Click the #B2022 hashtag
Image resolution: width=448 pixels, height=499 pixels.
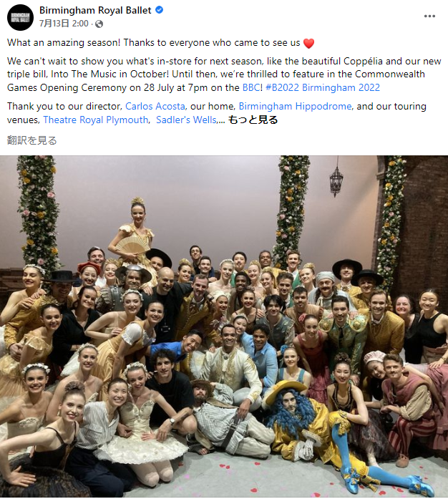(x=282, y=87)
